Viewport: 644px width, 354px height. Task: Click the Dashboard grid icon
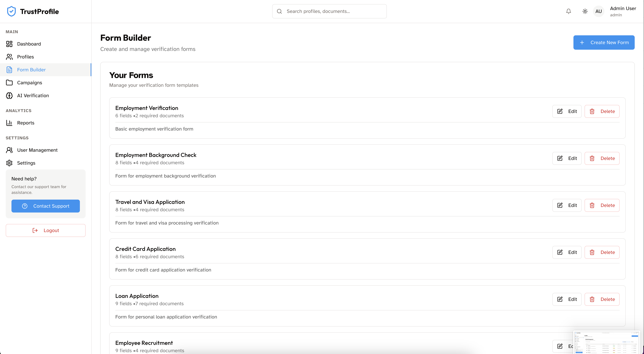pyautogui.click(x=9, y=44)
